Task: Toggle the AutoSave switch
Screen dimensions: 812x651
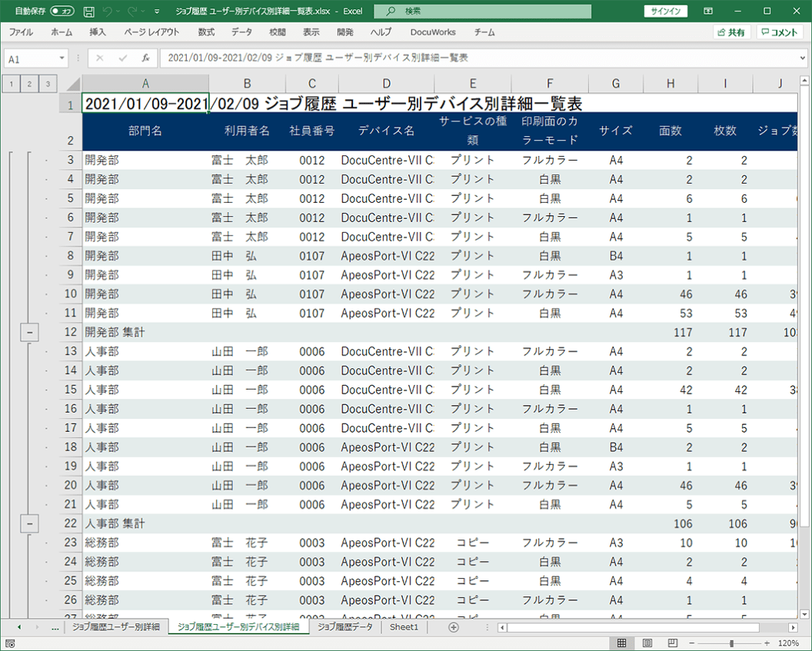Action: pyautogui.click(x=62, y=11)
